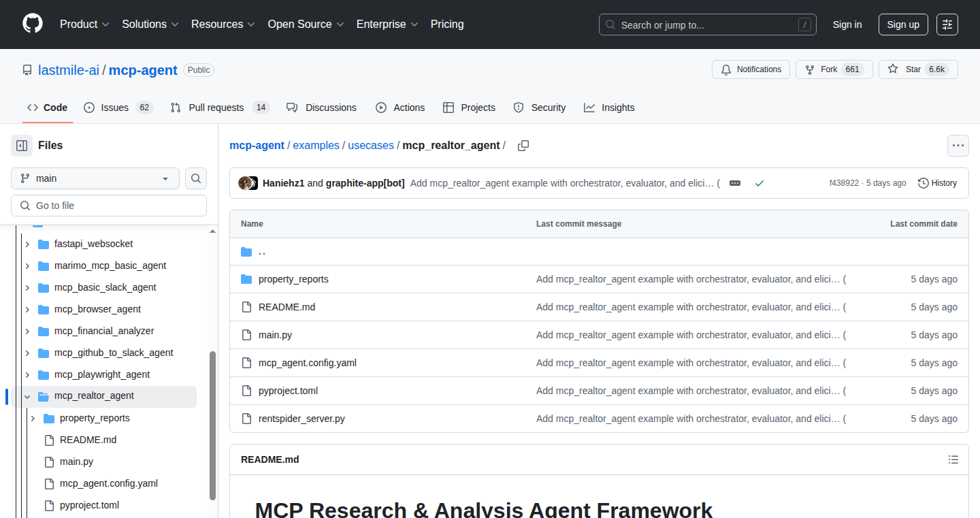Open the mcp-agent repository title link

[x=143, y=70]
